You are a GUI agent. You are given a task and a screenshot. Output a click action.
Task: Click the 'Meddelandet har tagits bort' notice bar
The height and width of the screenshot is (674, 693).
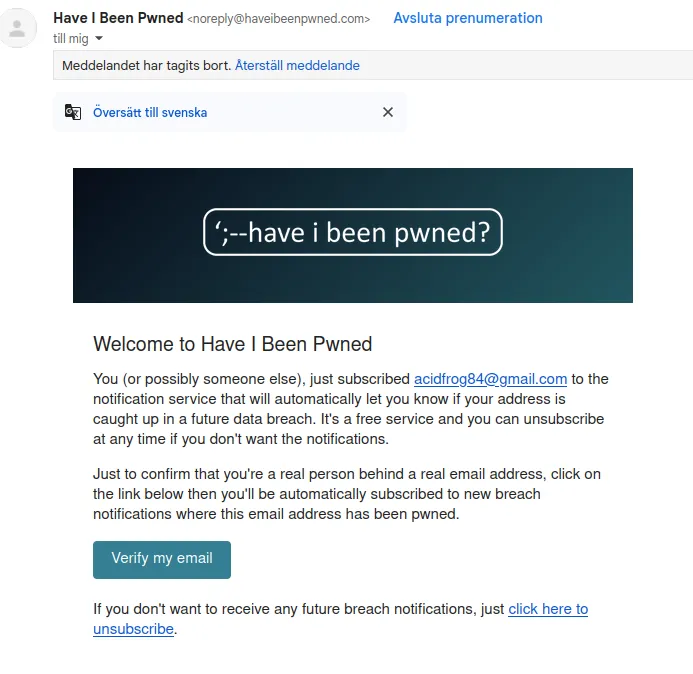click(x=373, y=65)
